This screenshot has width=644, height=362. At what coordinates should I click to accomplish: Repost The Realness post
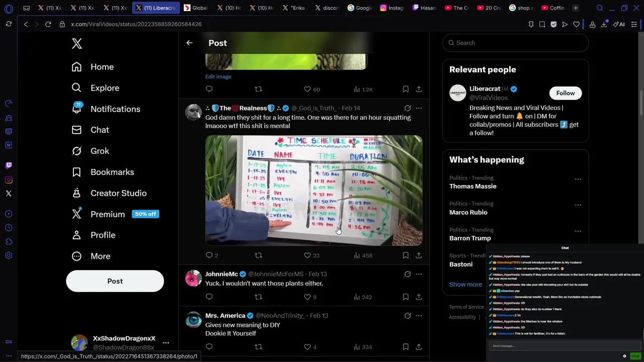click(x=258, y=255)
